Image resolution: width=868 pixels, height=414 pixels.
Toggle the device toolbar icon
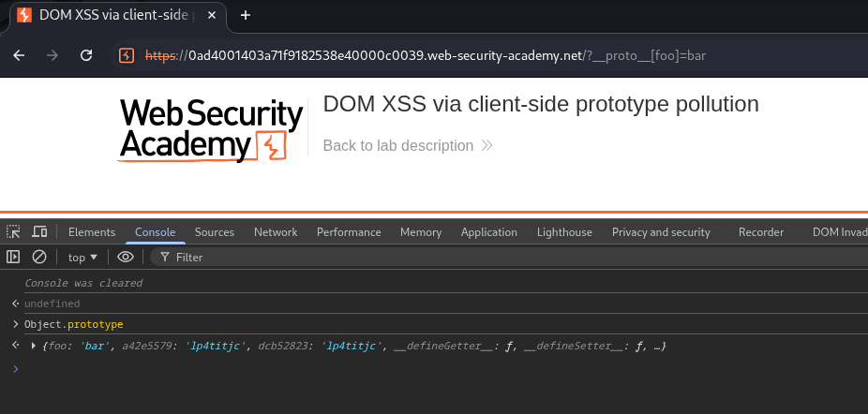pyautogui.click(x=39, y=232)
